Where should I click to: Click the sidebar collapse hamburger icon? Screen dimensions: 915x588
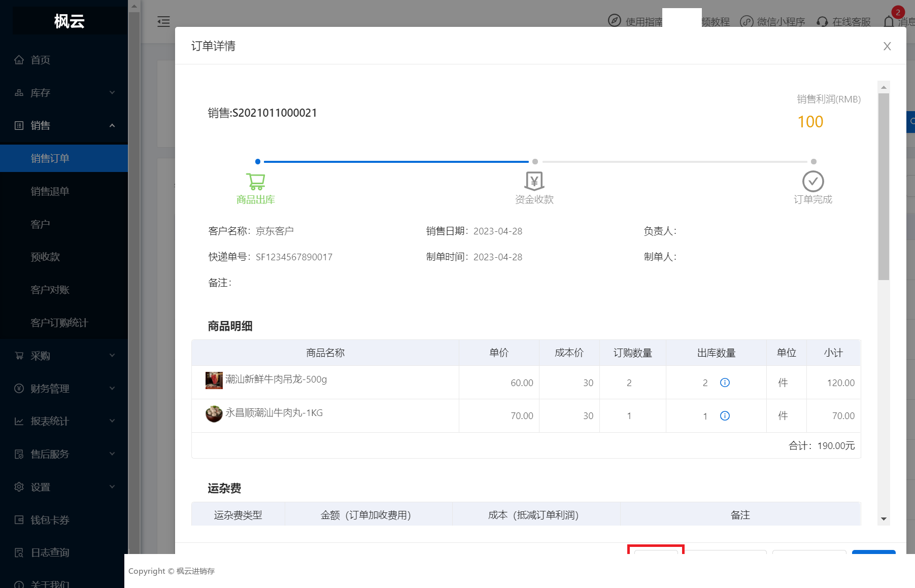pos(163,21)
